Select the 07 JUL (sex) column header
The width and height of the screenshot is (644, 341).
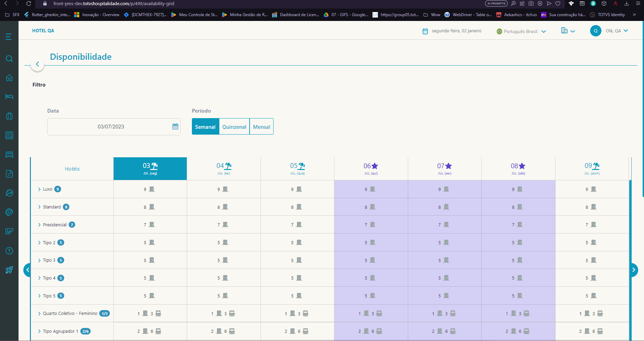click(445, 169)
